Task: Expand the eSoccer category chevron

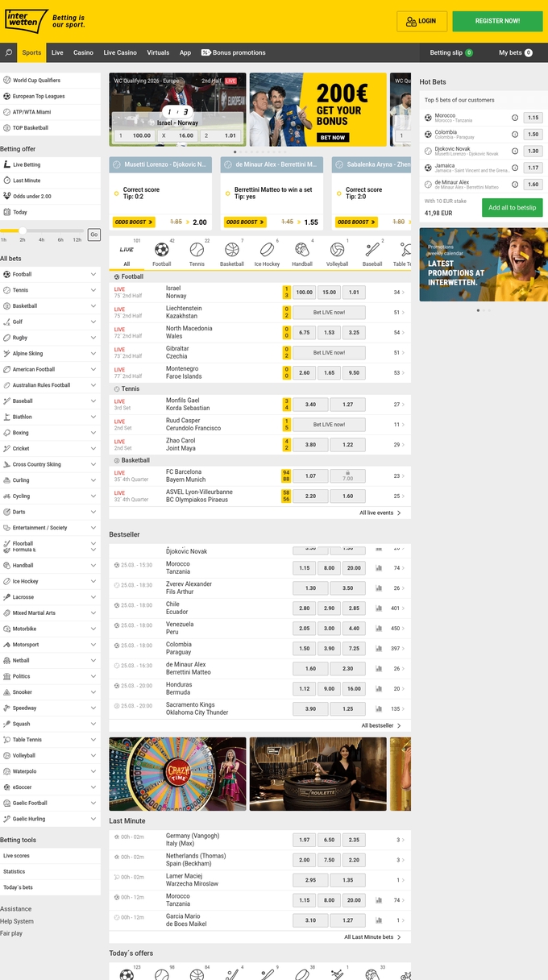Action: tap(93, 787)
